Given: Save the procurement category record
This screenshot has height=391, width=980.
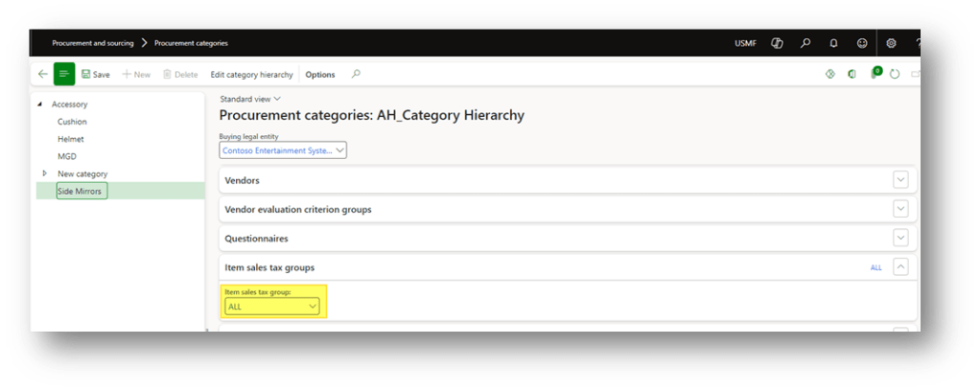Looking at the screenshot, I should [x=95, y=74].
